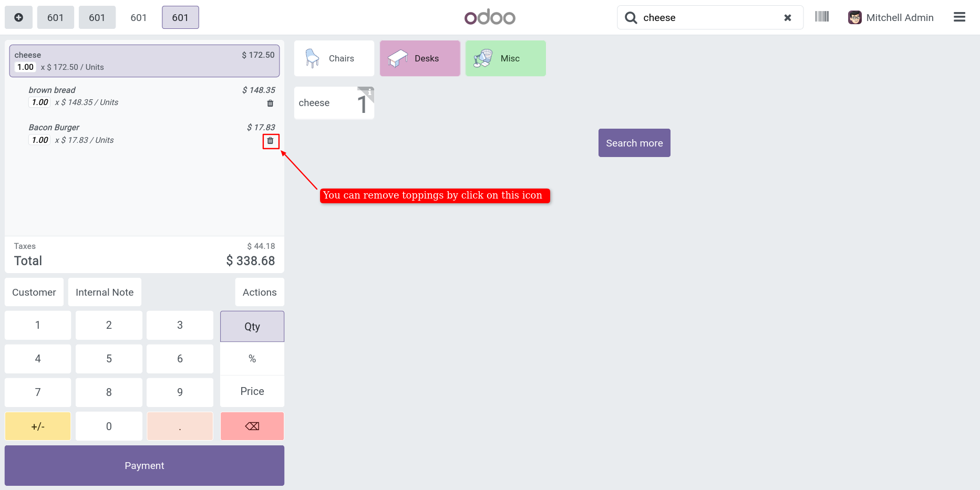
Task: Click the Search more button
Action: point(634,143)
